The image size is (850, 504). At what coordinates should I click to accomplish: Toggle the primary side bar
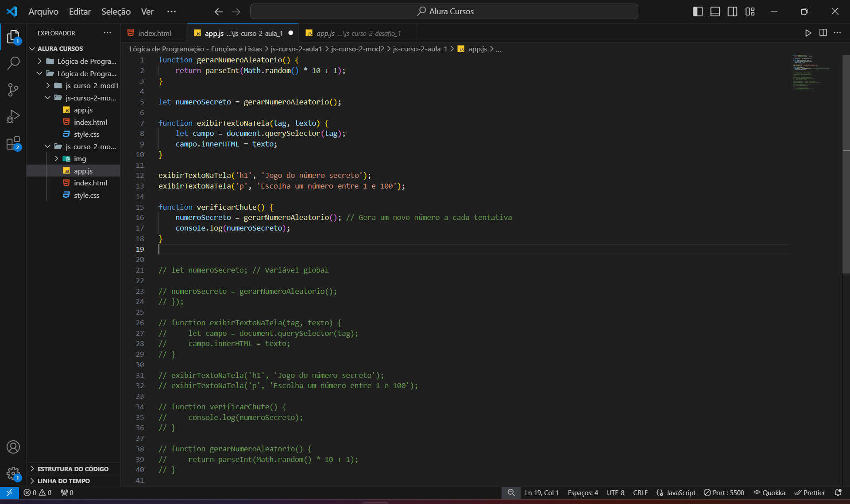pyautogui.click(x=698, y=12)
